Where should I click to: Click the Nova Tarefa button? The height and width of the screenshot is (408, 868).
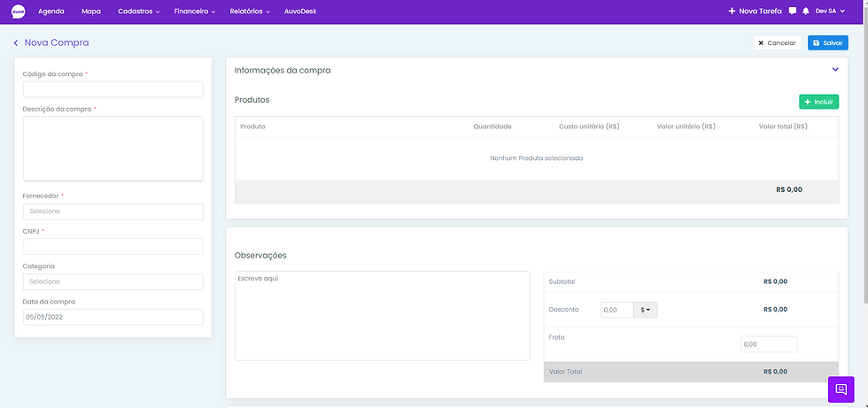755,11
